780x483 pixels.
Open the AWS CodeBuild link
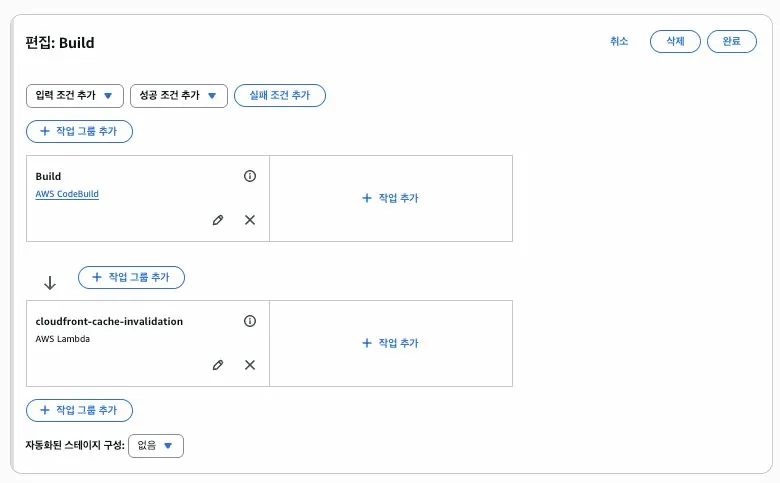pyautogui.click(x=67, y=194)
